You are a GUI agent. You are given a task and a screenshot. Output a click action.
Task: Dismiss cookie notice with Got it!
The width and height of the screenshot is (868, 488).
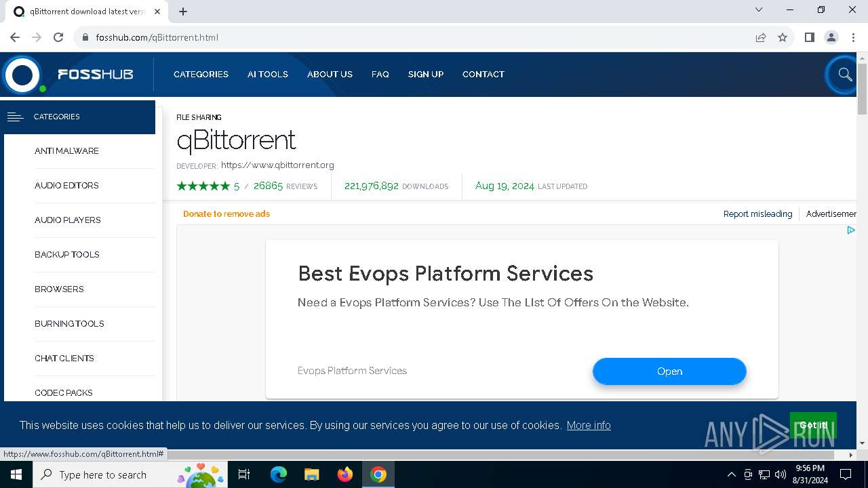coord(813,426)
